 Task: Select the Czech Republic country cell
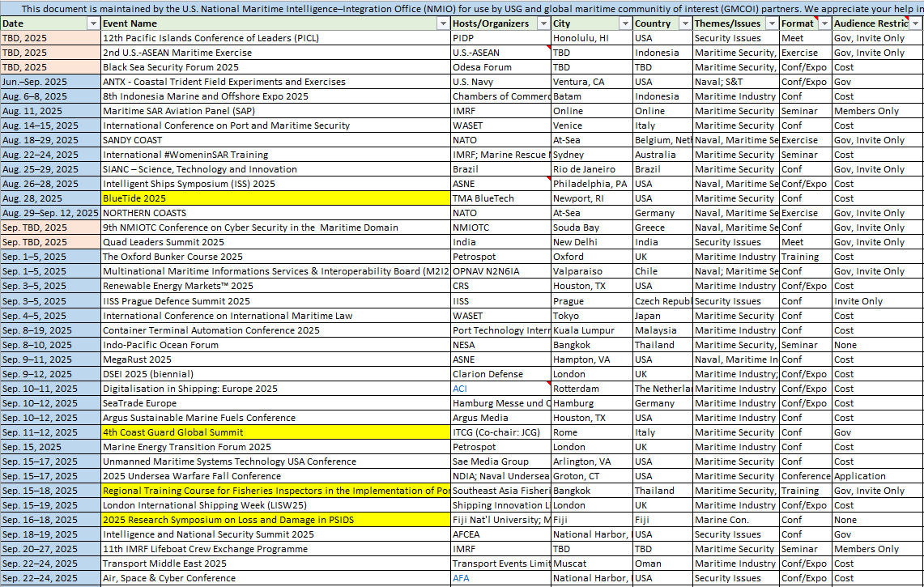coord(662,301)
